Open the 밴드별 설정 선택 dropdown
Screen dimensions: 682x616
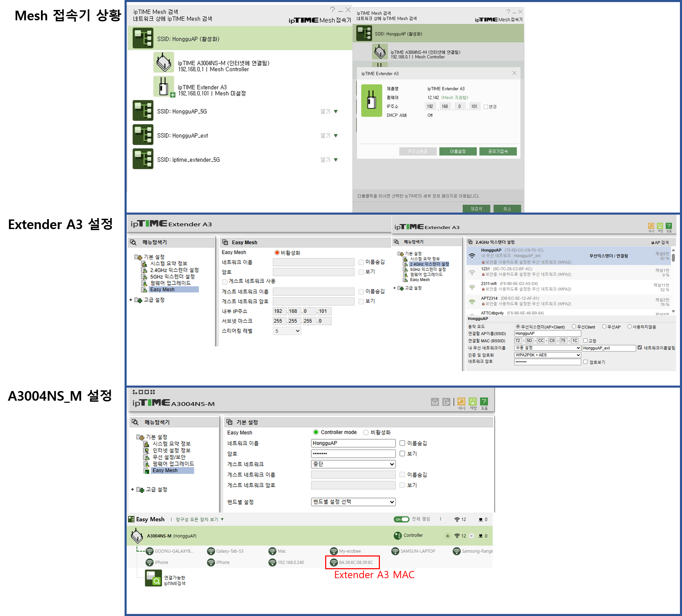click(353, 502)
